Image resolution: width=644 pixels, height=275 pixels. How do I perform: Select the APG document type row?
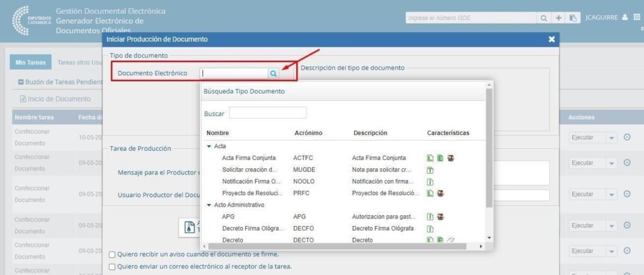click(228, 217)
